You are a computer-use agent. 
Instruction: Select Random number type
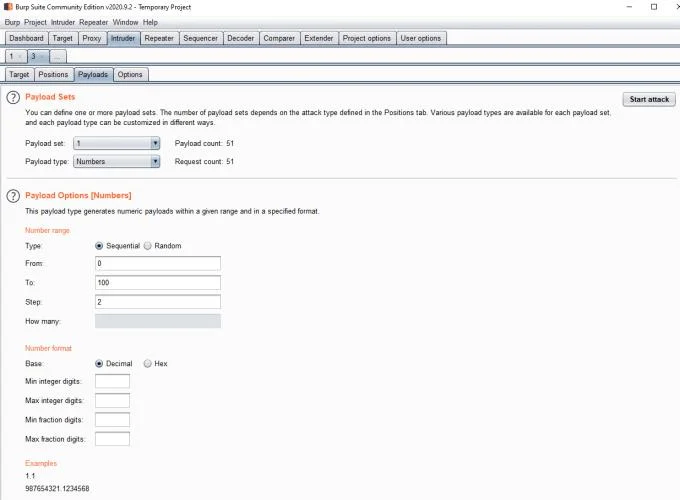point(147,246)
